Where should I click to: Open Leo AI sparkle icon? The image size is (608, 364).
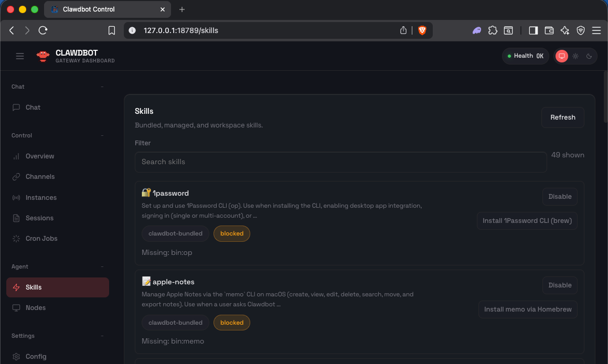tap(564, 30)
